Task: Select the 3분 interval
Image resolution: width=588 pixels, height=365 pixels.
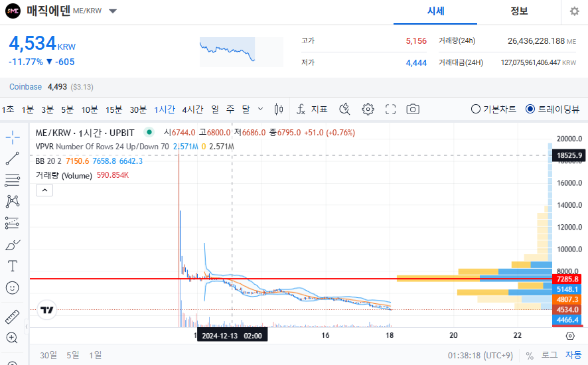Action: pos(48,109)
